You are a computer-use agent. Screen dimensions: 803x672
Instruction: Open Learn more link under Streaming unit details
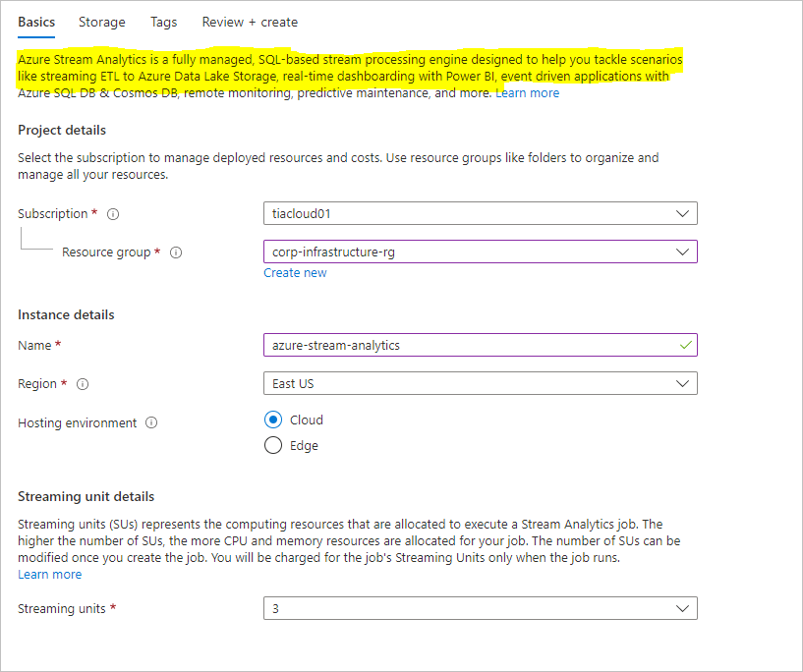click(50, 574)
